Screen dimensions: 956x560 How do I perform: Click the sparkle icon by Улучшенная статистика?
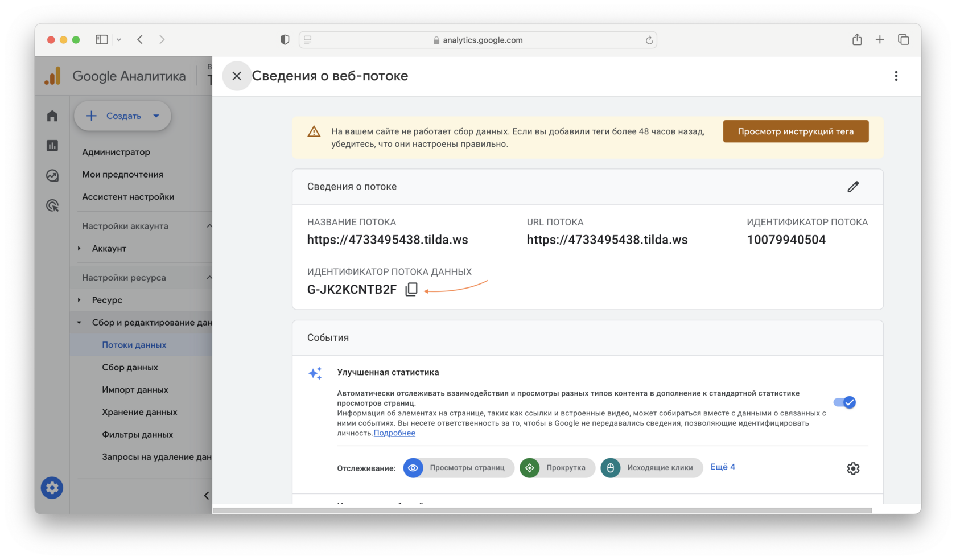pyautogui.click(x=315, y=373)
